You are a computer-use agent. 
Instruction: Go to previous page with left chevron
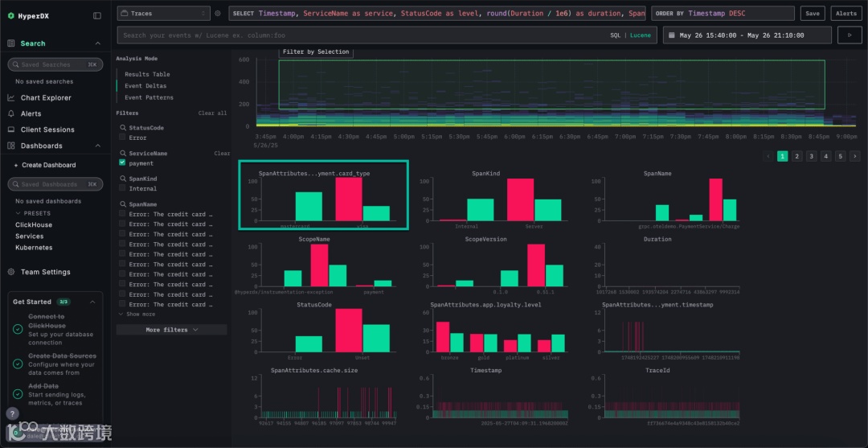(x=768, y=156)
